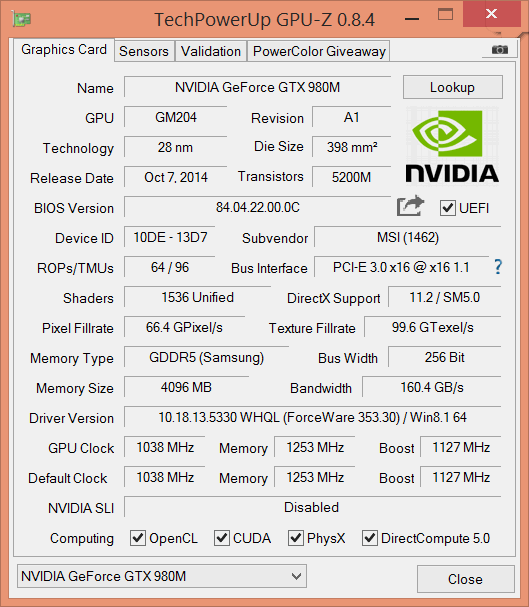Toggle the UEFI checkbox
This screenshot has height=607, width=529.
tap(447, 208)
